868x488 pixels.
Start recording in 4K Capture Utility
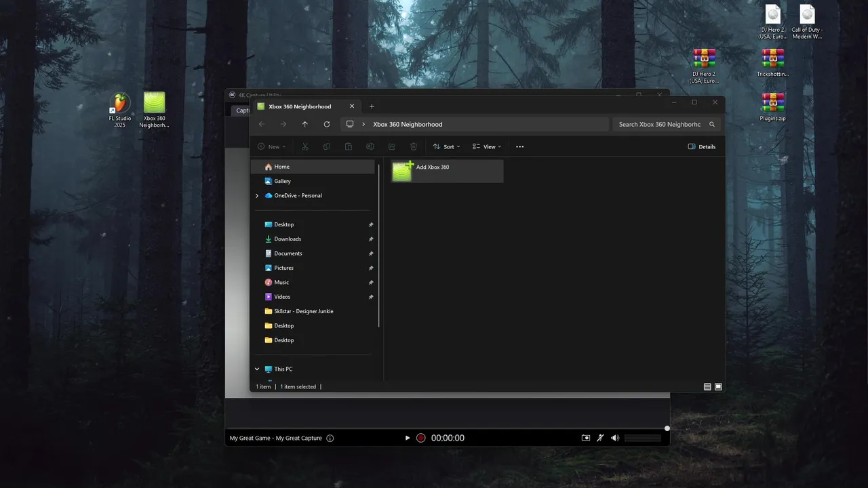click(420, 438)
